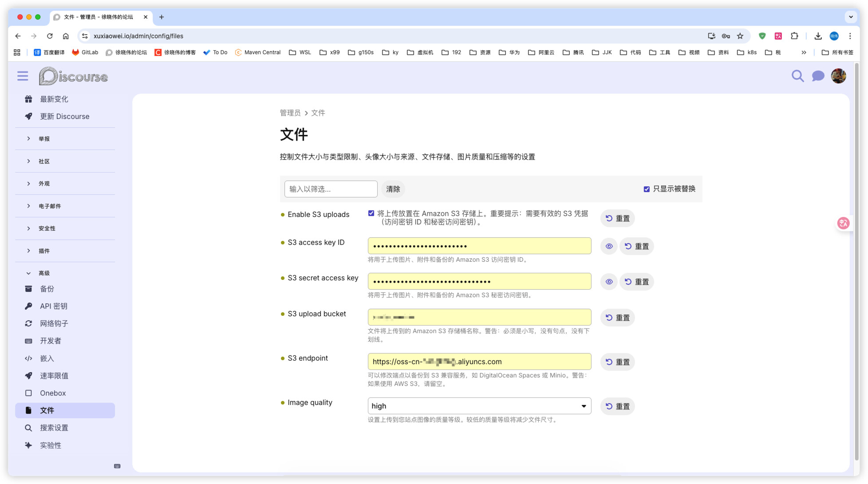The image size is (868, 484).
Task: Open keyboard shortcuts icon in sidebar
Action: click(x=117, y=466)
